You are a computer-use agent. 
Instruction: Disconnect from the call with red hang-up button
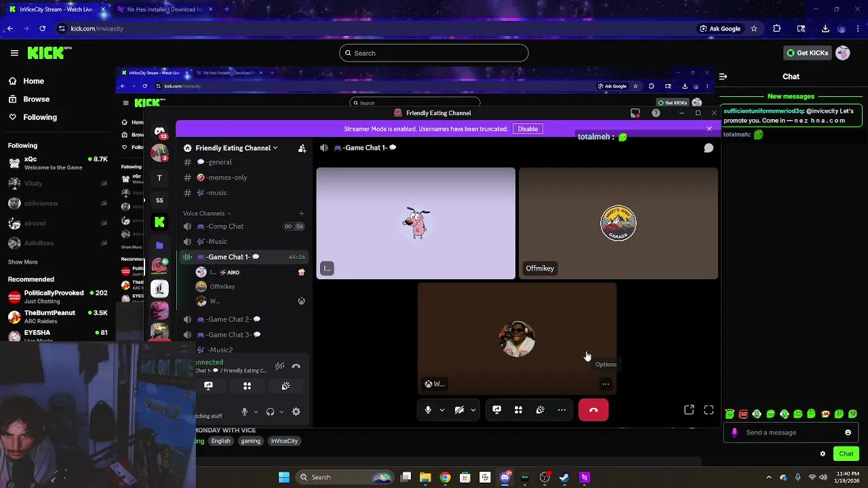pyautogui.click(x=593, y=409)
